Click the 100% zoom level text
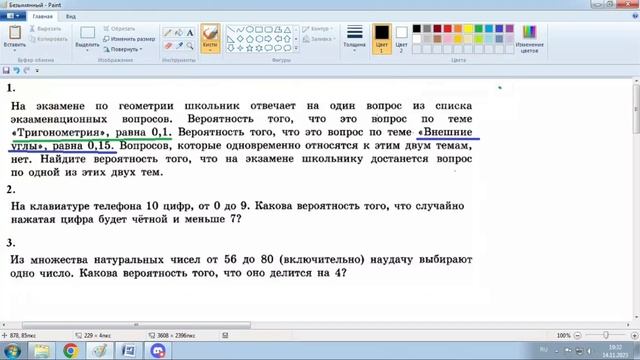 (563, 336)
